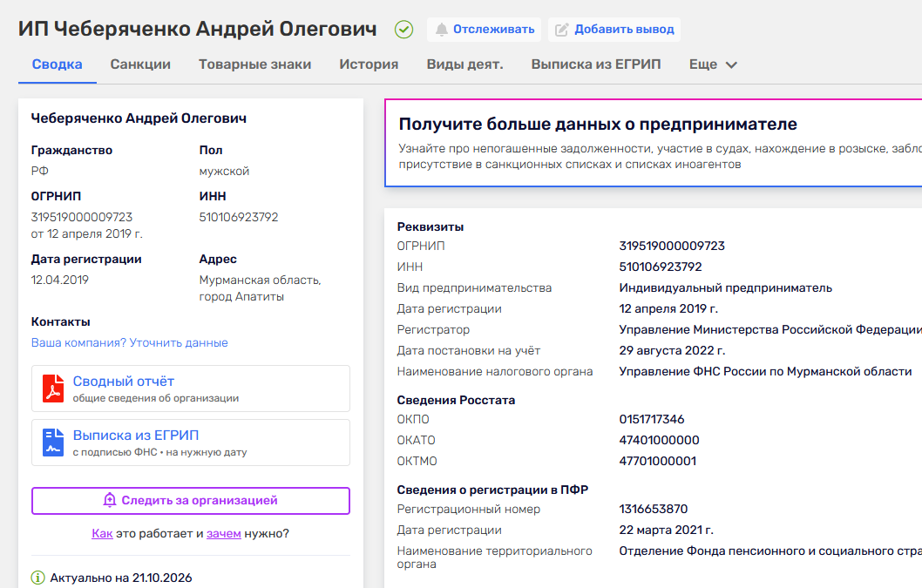Click ПФР registration number 1316653870
Viewport: 922px width, 588px height.
tap(654, 510)
